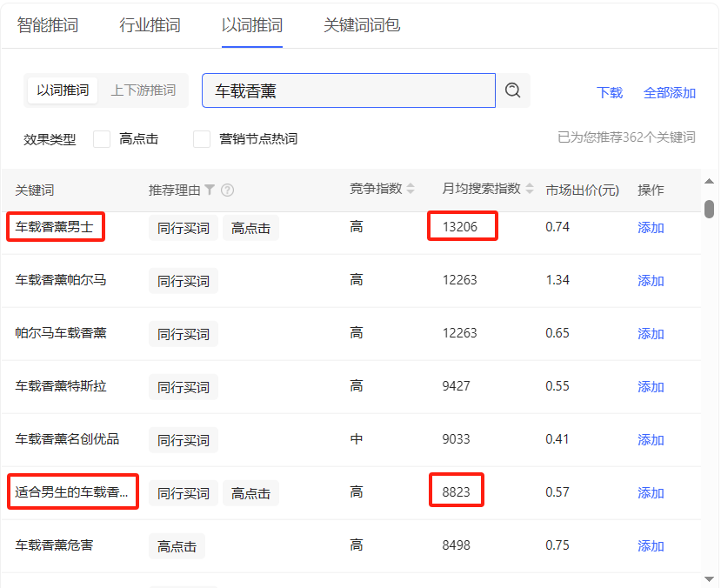Click search index value 8498
Viewport: 721px width, 588px height.
[456, 545]
